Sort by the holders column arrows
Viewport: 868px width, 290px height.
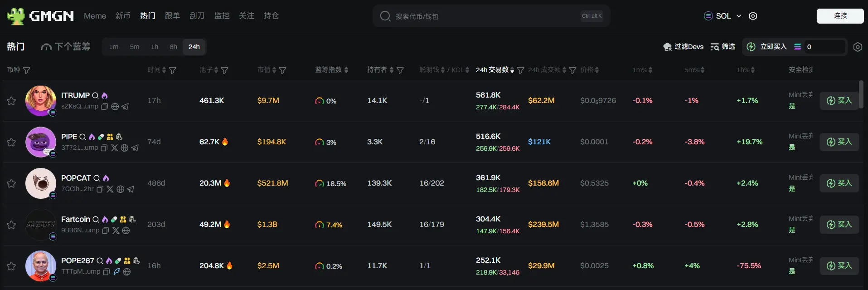[392, 70]
